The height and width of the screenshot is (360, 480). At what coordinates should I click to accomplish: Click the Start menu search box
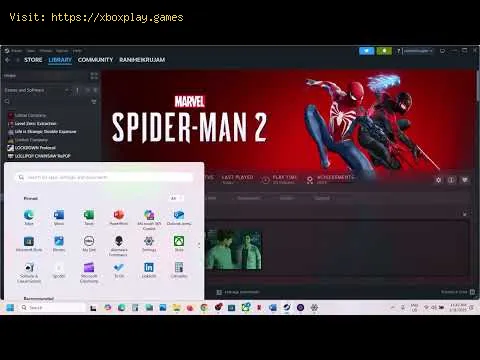tap(105, 177)
